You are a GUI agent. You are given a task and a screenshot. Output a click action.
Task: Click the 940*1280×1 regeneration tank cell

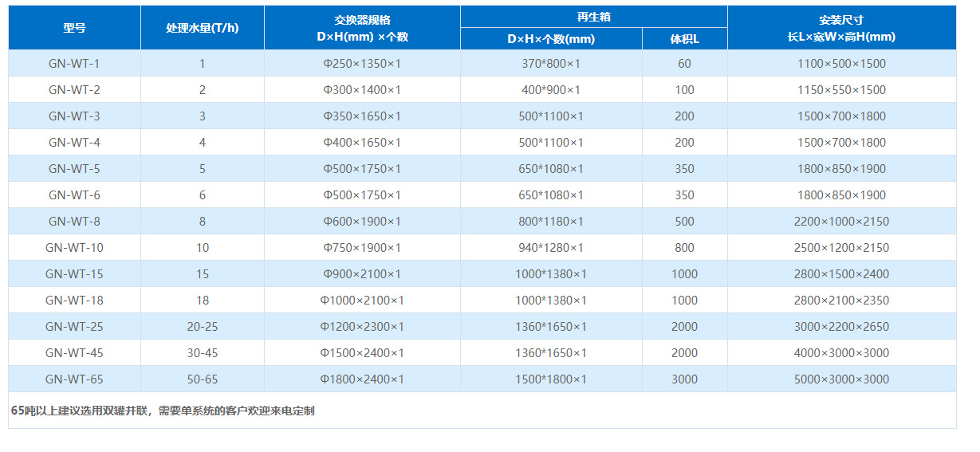(x=551, y=248)
